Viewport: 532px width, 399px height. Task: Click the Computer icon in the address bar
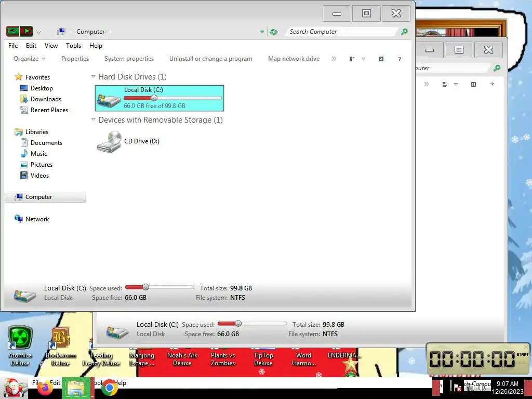pos(61,32)
